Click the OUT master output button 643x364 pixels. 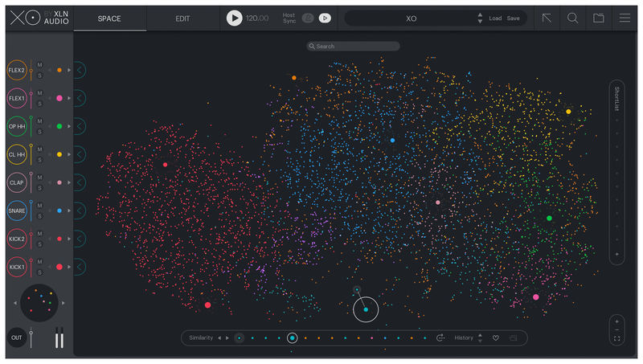click(x=16, y=337)
